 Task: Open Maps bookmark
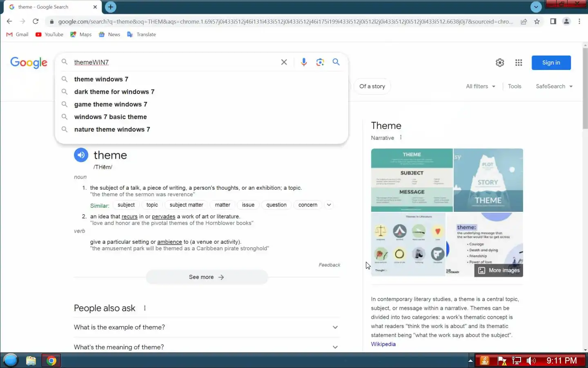81,34
